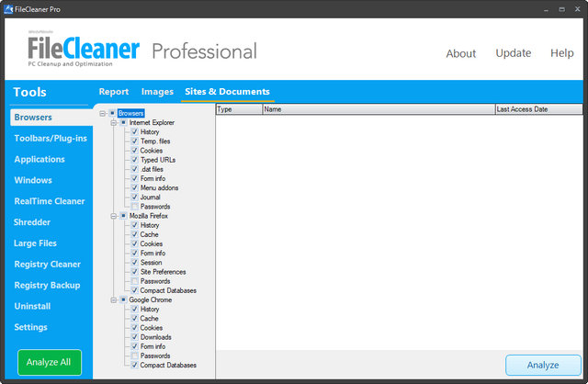
Task: Uncheck Journal checkbox
Action: click(x=135, y=197)
